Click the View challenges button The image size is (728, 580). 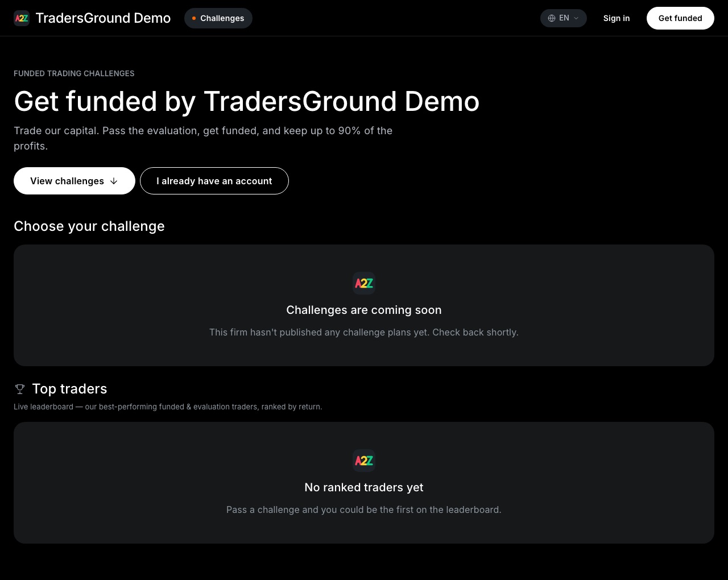click(75, 181)
